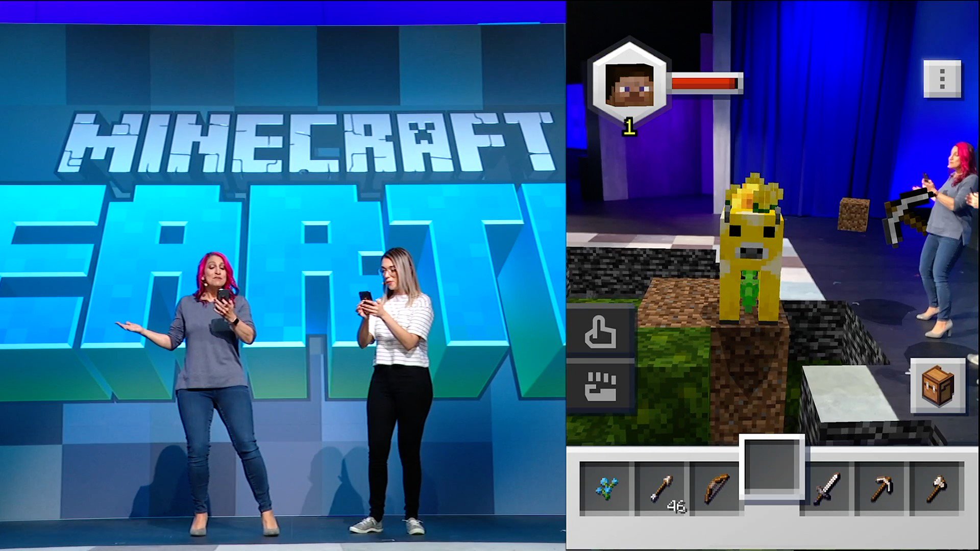The width and height of the screenshot is (980, 551).
Task: Click the player level number 1
Action: click(629, 127)
